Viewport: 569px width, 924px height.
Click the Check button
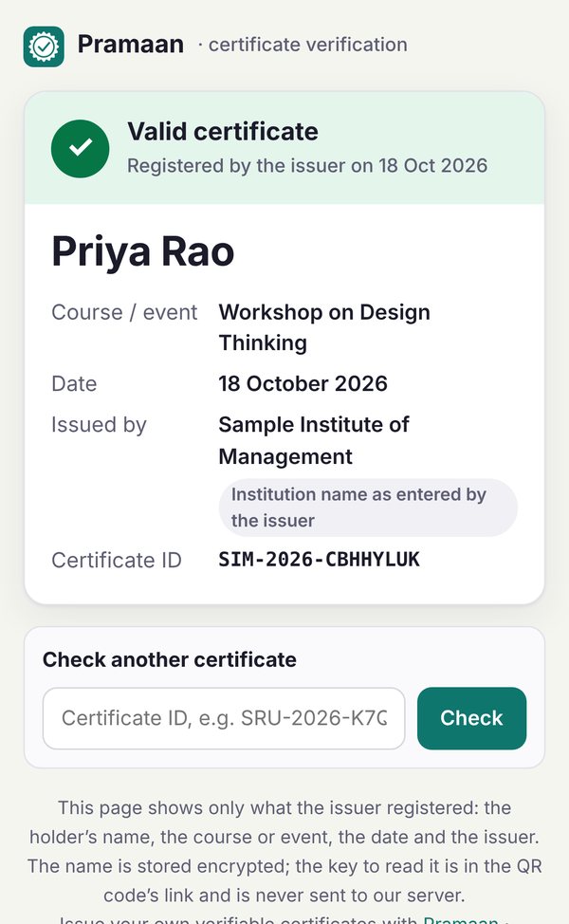click(x=472, y=718)
